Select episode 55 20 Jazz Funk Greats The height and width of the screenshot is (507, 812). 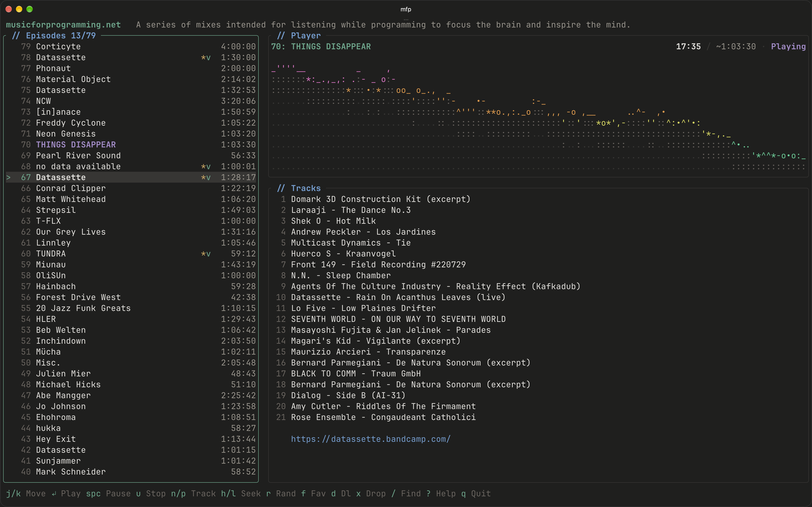pyautogui.click(x=131, y=308)
